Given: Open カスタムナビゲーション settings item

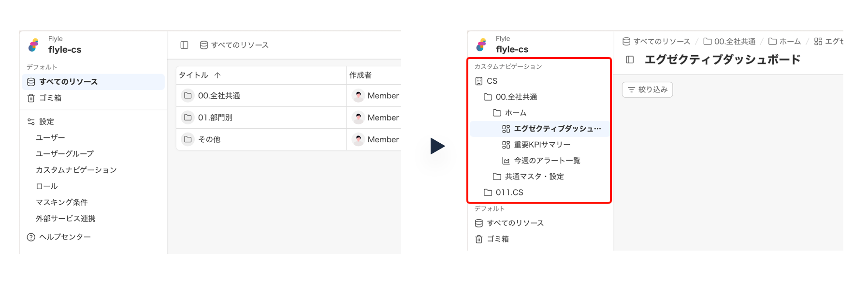Looking at the screenshot, I should click(76, 170).
